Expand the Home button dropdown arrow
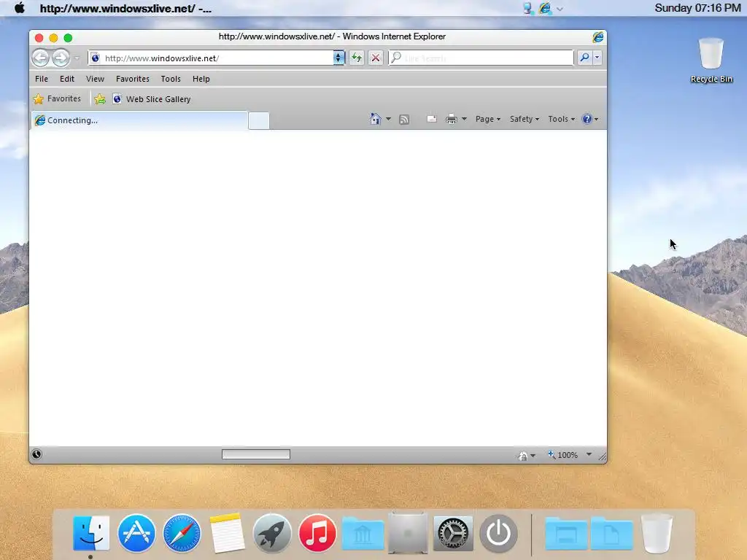 [388, 119]
